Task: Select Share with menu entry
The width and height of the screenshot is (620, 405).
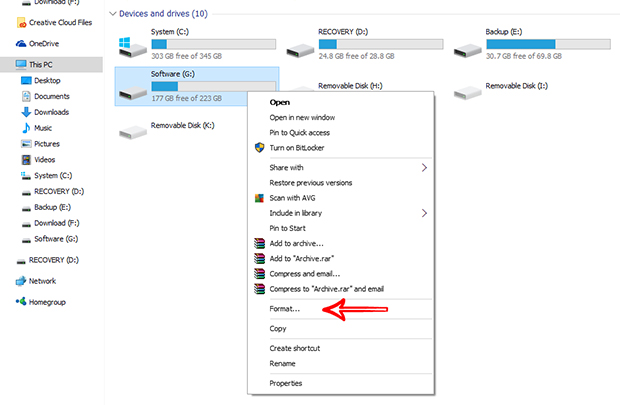Action: (x=287, y=168)
